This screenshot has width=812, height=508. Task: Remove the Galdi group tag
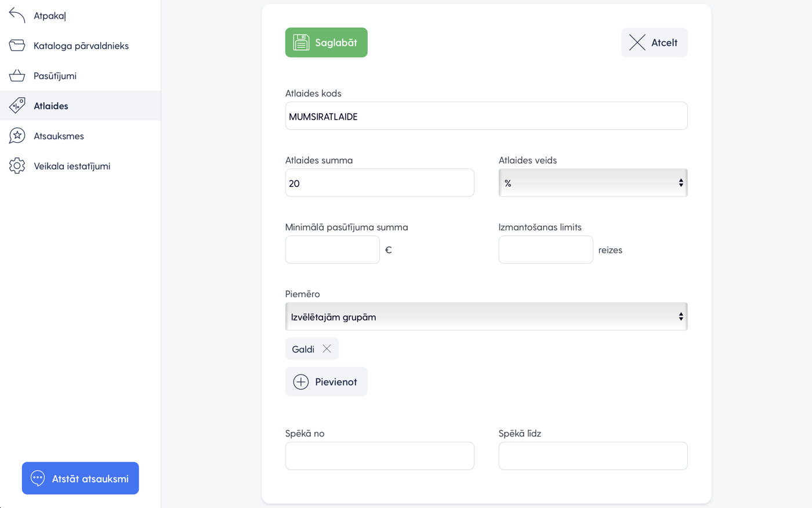[x=327, y=348]
